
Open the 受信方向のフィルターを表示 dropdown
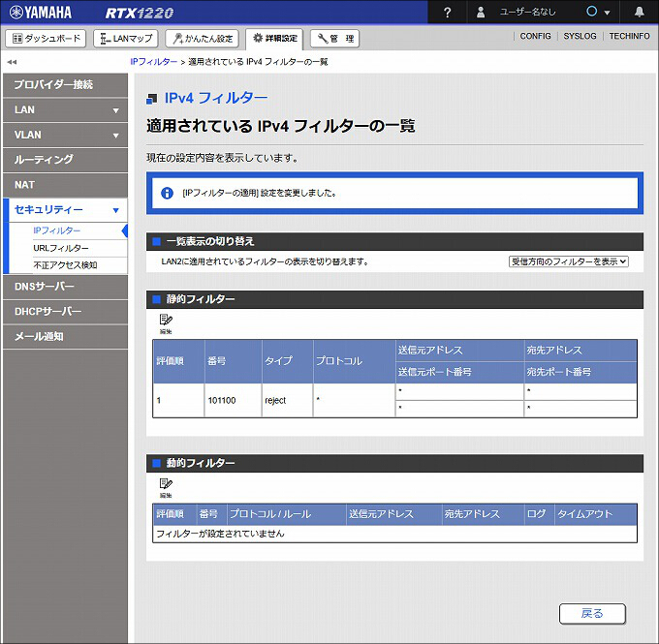(x=569, y=261)
